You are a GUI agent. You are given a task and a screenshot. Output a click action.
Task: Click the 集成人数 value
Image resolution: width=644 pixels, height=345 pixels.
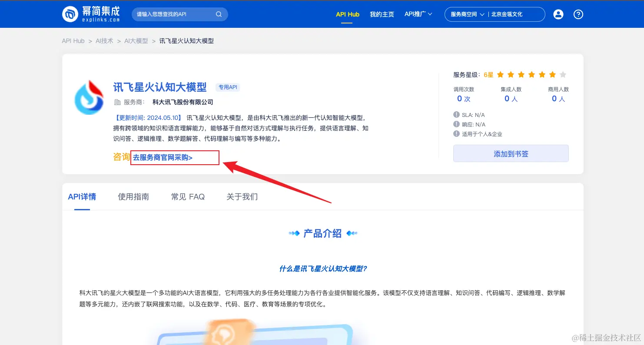point(511,99)
